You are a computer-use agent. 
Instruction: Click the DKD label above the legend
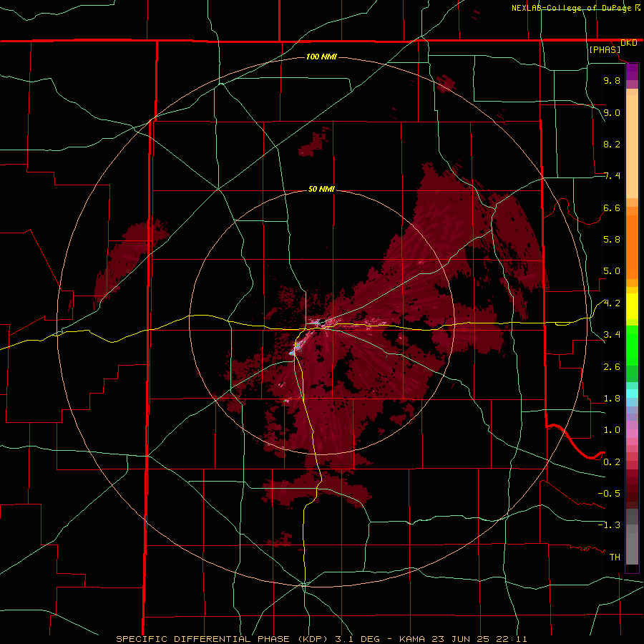click(629, 43)
